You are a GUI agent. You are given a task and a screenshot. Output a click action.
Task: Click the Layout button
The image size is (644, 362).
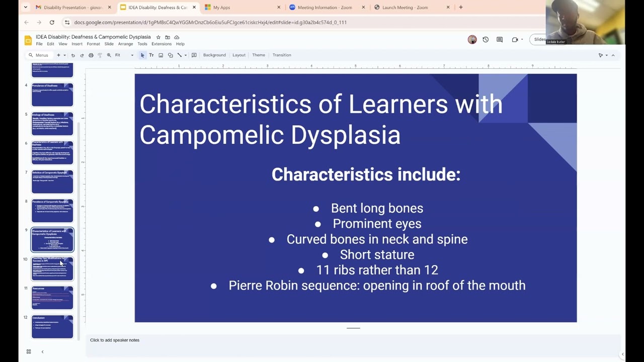pyautogui.click(x=239, y=55)
